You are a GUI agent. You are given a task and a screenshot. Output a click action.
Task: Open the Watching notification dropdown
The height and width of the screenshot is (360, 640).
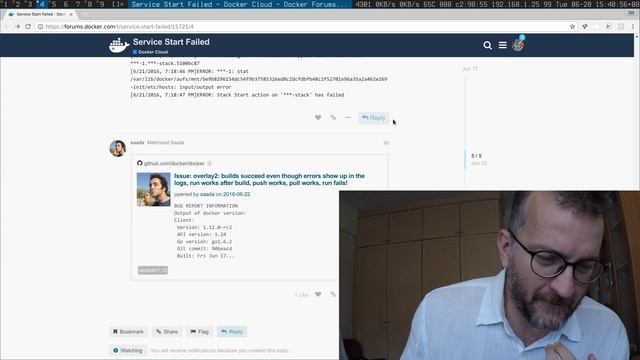(x=128, y=350)
